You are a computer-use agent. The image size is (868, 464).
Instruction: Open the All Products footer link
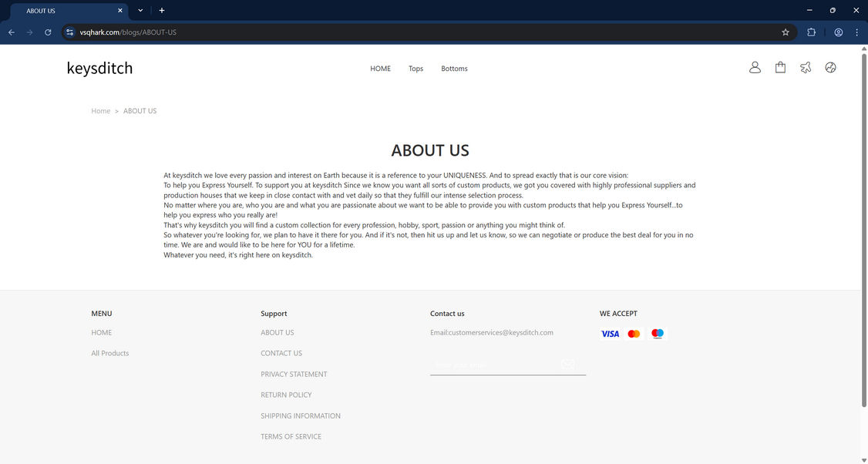point(109,353)
